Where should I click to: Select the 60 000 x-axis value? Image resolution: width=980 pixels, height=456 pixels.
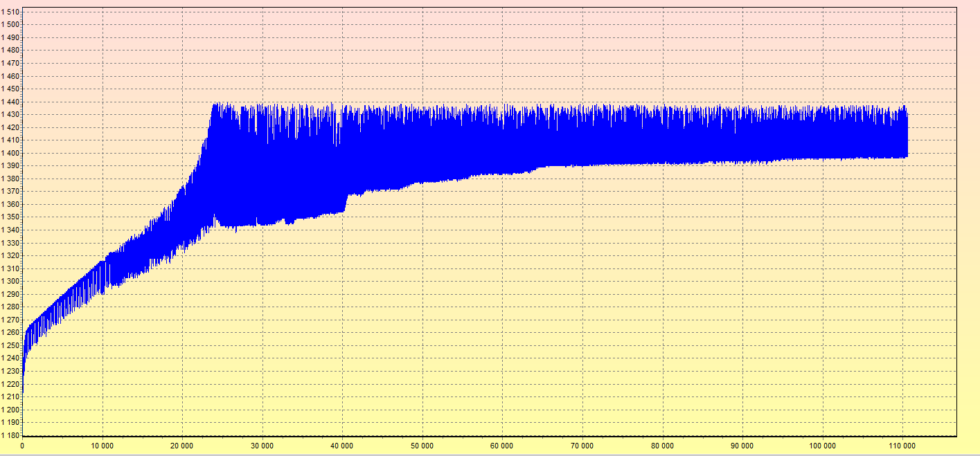[x=502, y=446]
